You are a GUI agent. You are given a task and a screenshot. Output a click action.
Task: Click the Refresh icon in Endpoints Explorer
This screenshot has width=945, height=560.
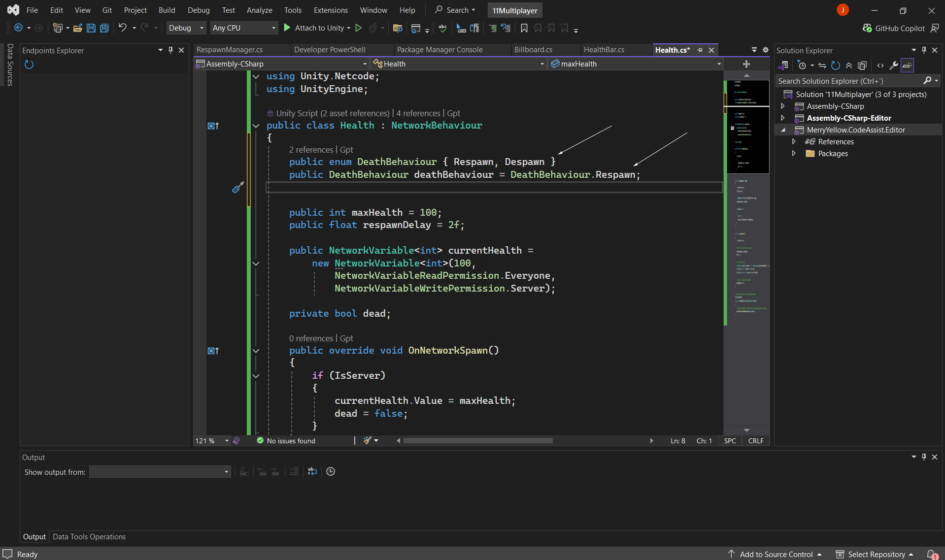(29, 65)
